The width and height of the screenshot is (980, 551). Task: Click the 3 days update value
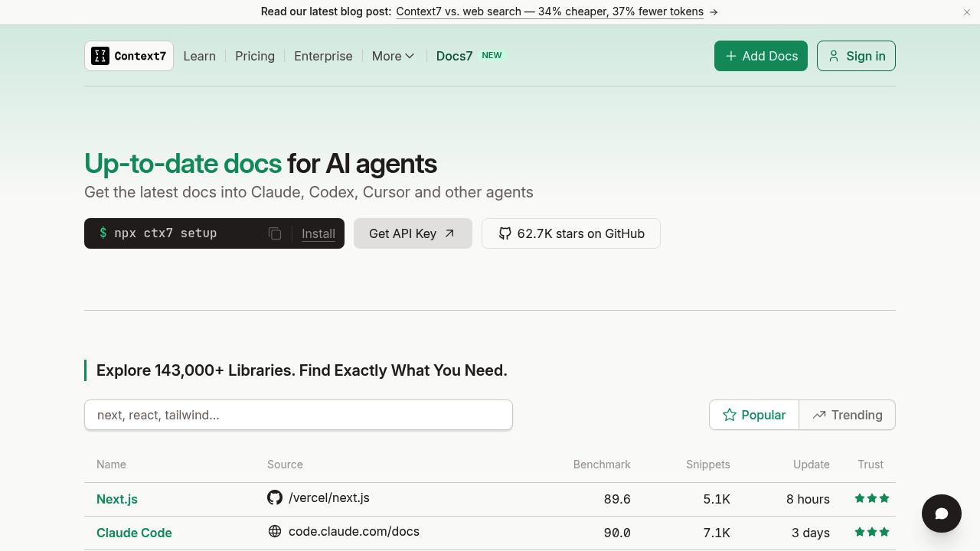coord(811,533)
